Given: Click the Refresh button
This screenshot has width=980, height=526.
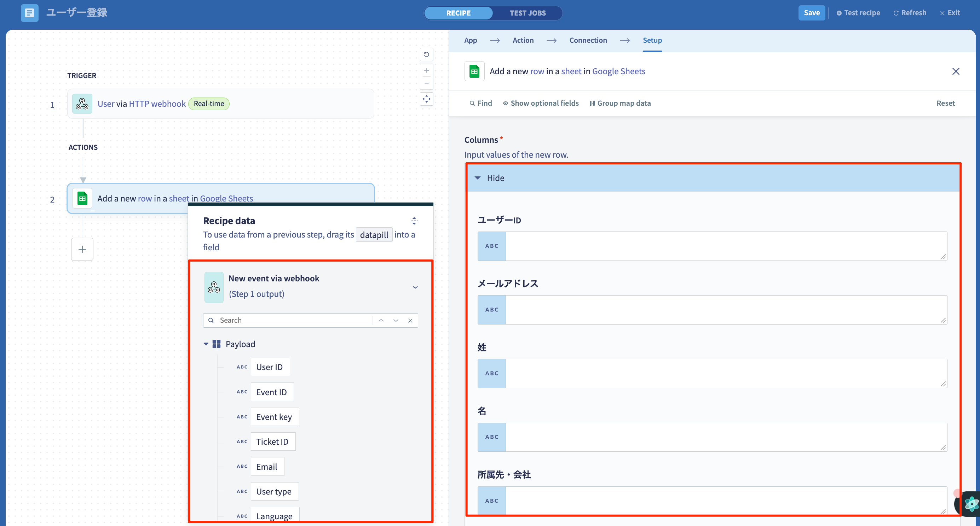Looking at the screenshot, I should point(910,13).
